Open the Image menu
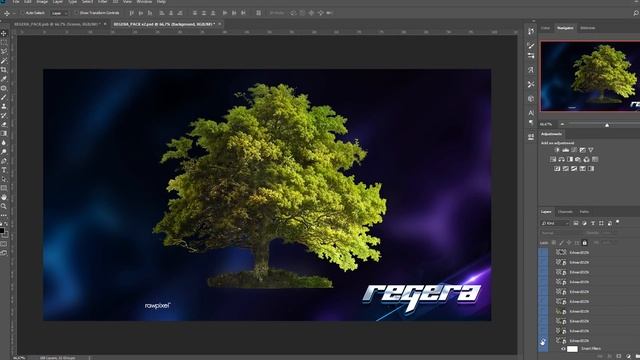 [x=42, y=2]
